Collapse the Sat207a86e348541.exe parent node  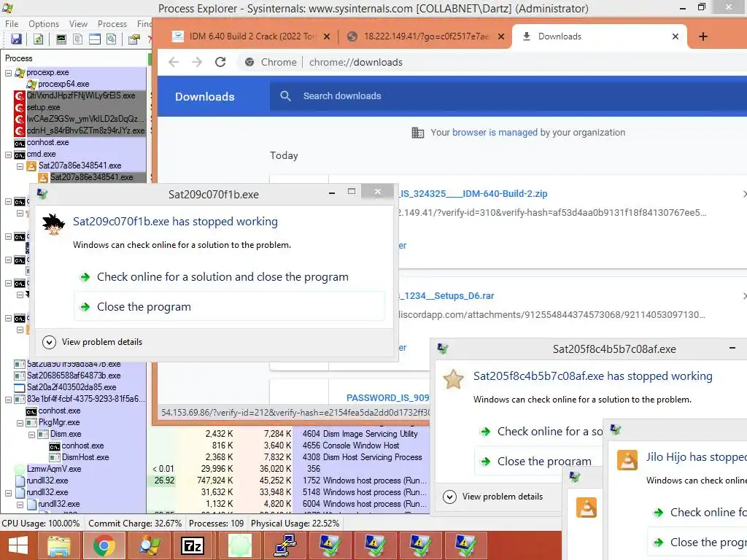point(20,166)
